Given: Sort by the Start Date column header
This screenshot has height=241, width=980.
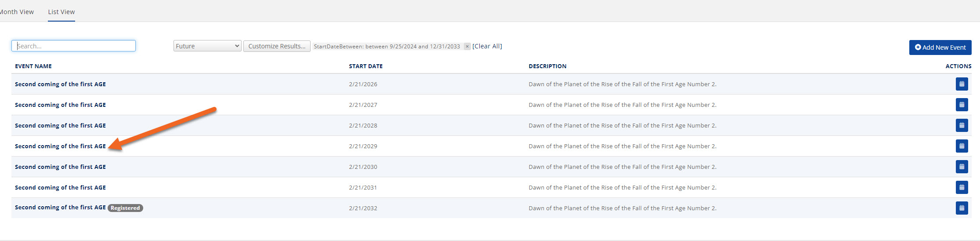Looking at the screenshot, I should point(365,66).
